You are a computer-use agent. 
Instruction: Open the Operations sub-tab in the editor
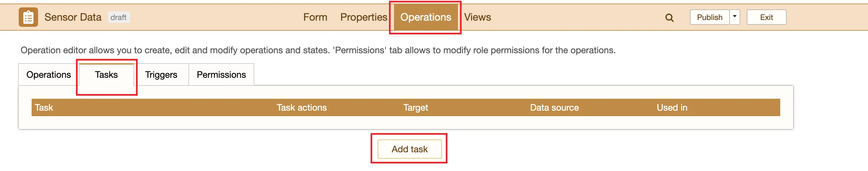point(48,75)
